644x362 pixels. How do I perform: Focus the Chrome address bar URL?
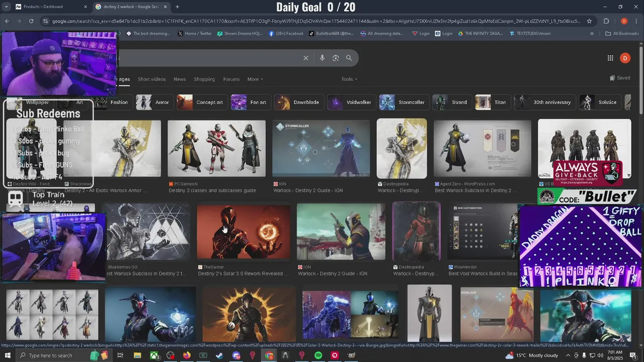pos(316,21)
